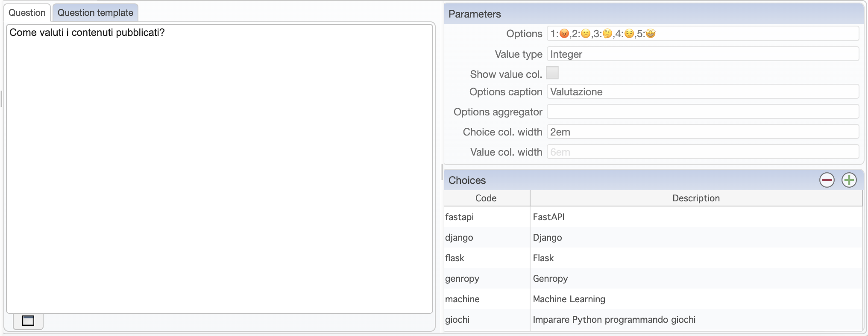Sort by the Description column header
868x336 pixels.
[696, 198]
